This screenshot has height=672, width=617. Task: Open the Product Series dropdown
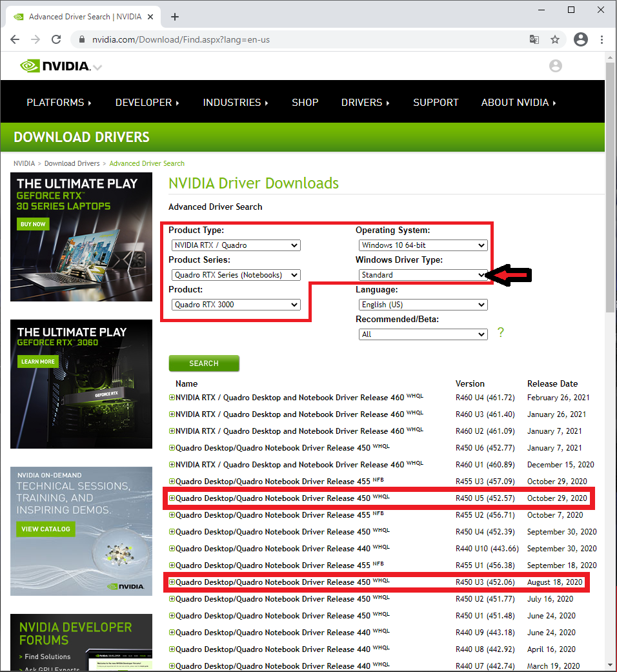[236, 275]
